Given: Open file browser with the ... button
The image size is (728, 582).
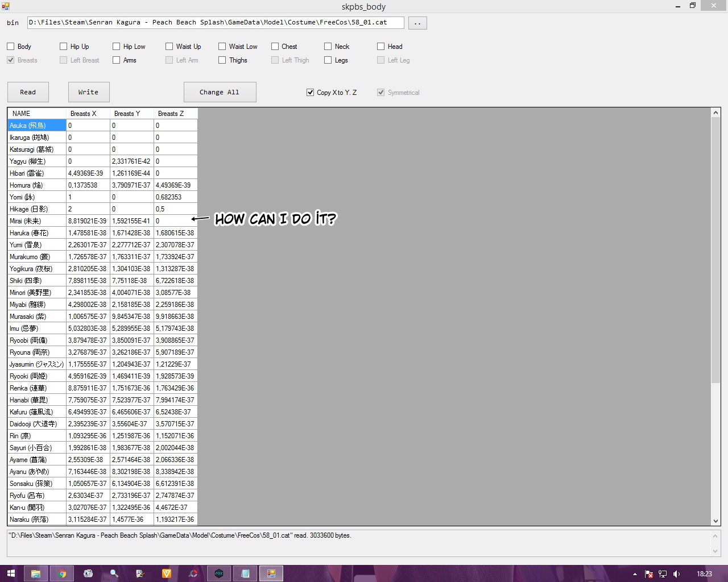Looking at the screenshot, I should coord(417,23).
